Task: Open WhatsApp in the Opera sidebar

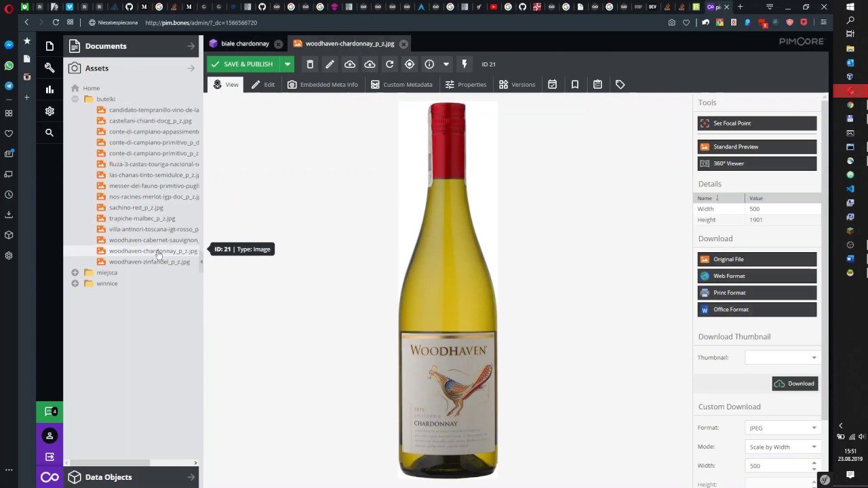Action: point(9,66)
